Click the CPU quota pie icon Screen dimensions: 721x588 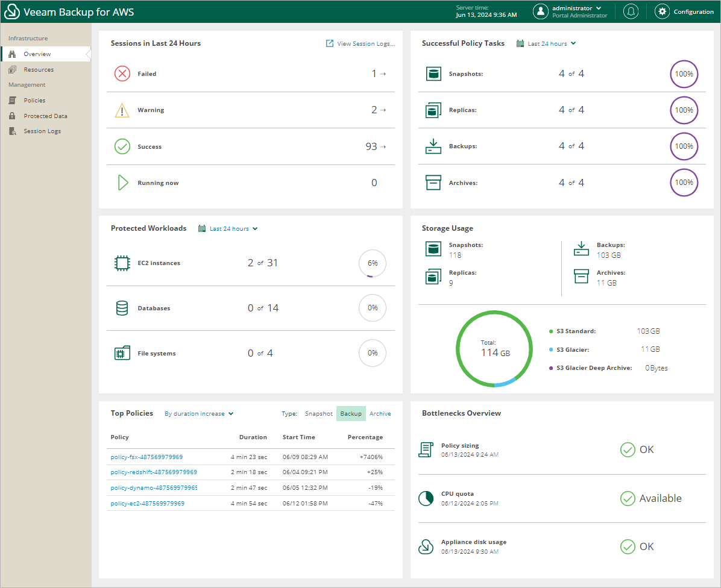coord(426,498)
